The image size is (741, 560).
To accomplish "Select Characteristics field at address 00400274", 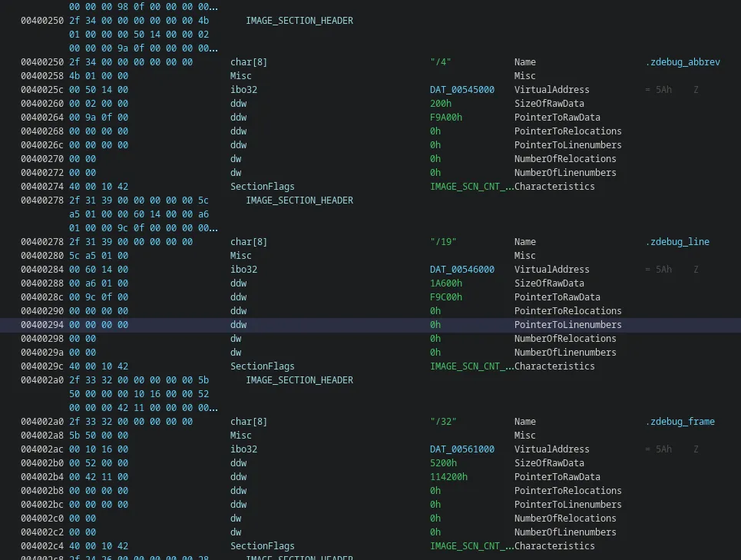I will [x=554, y=187].
